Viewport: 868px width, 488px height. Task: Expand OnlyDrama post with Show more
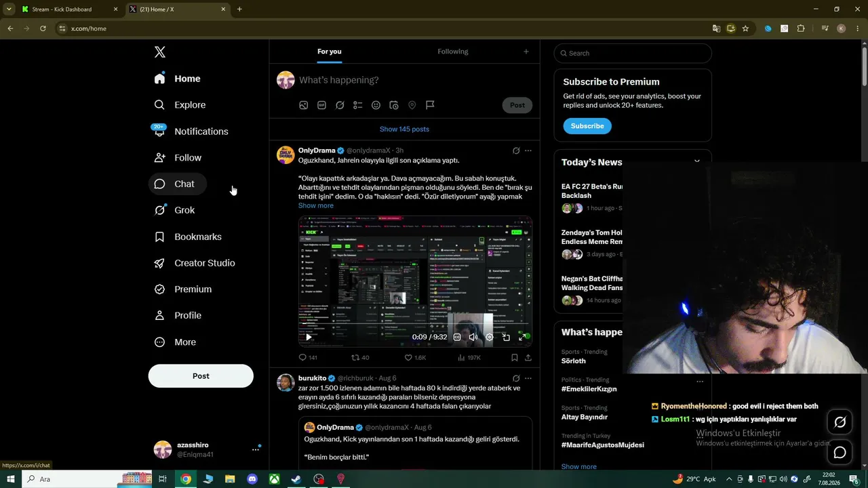(316, 205)
